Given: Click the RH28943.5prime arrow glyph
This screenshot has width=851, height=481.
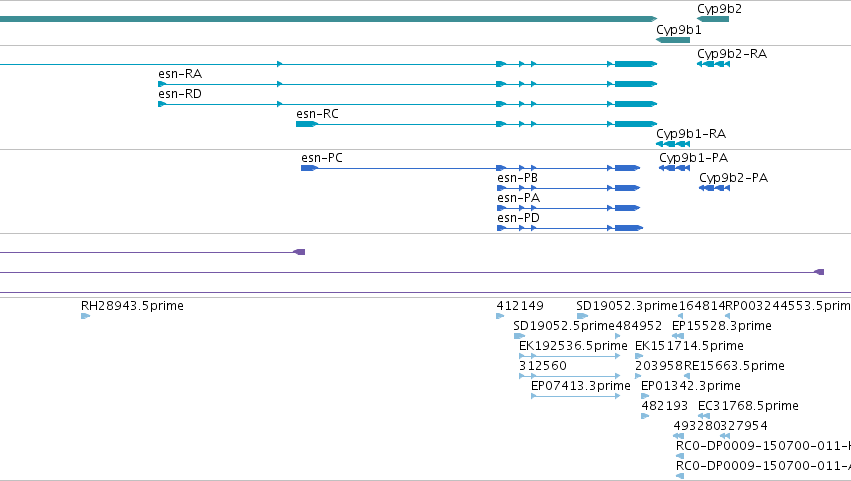Looking at the screenshot, I should point(85,316).
